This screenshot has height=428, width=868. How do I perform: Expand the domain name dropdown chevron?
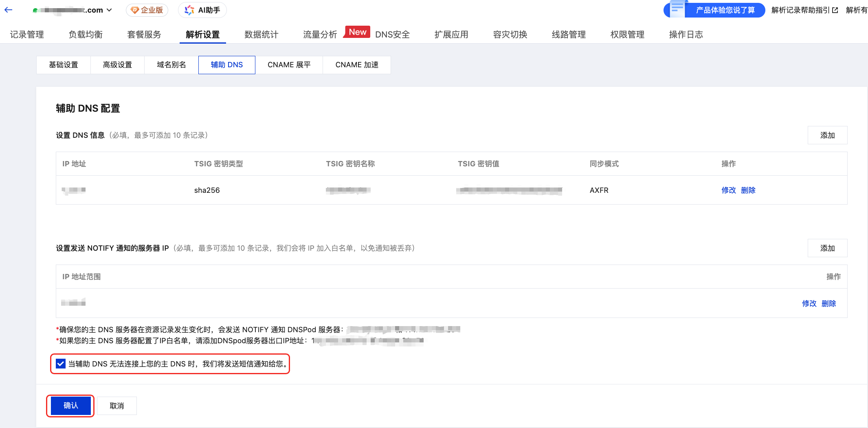[109, 10]
